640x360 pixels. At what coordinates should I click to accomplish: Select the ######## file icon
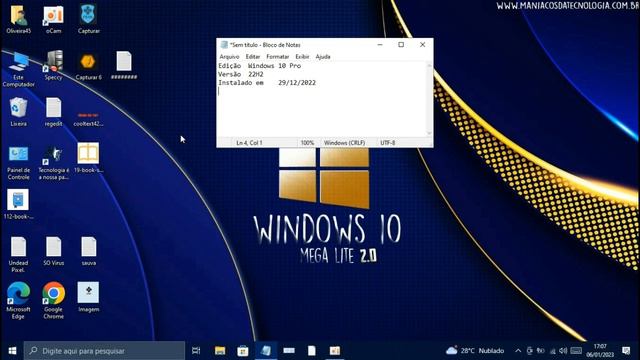(x=124, y=65)
